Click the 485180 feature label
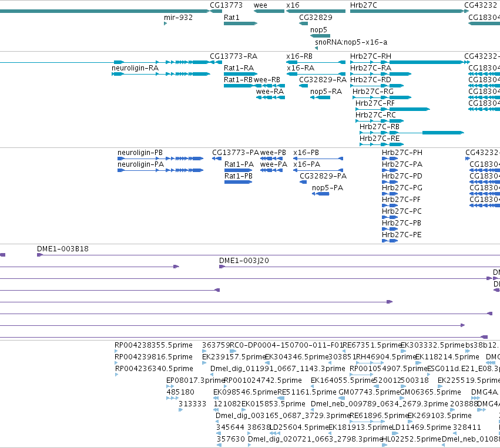Viewport: 500px width, 448px height. (180, 393)
